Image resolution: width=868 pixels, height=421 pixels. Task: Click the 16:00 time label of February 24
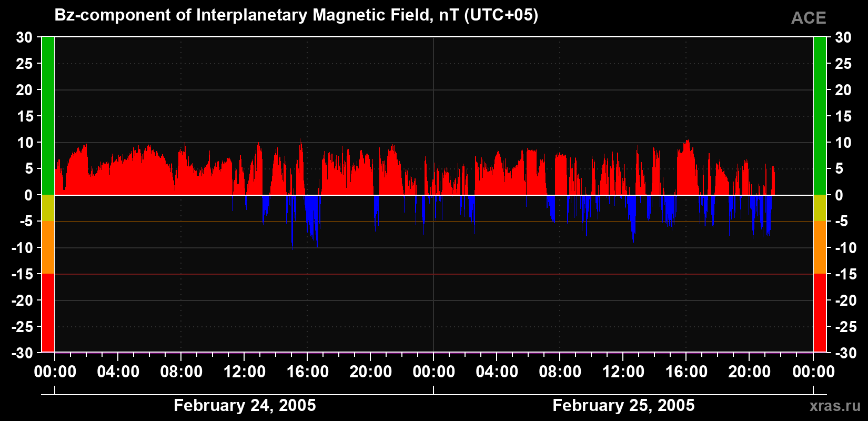(308, 372)
